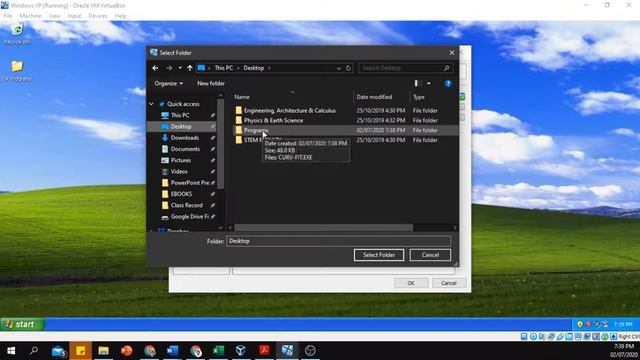This screenshot has width=640, height=360.
Task: Open the view options dropdown arrow
Action: coord(429,83)
